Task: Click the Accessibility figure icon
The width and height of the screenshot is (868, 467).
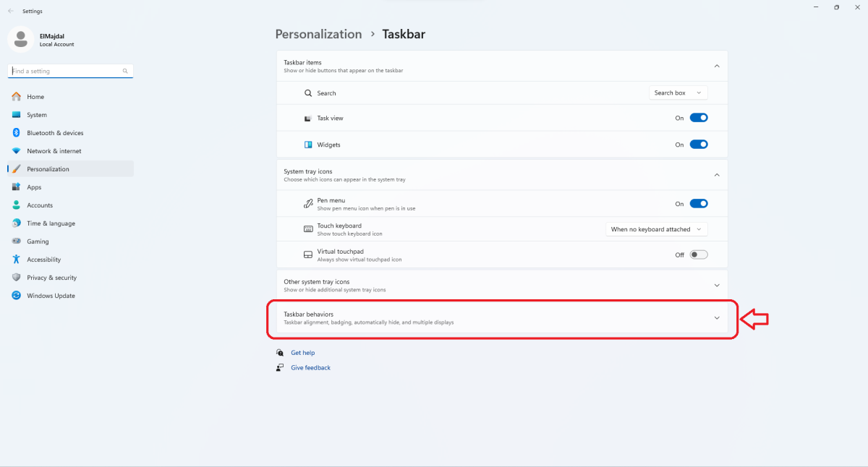Action: 16,260
